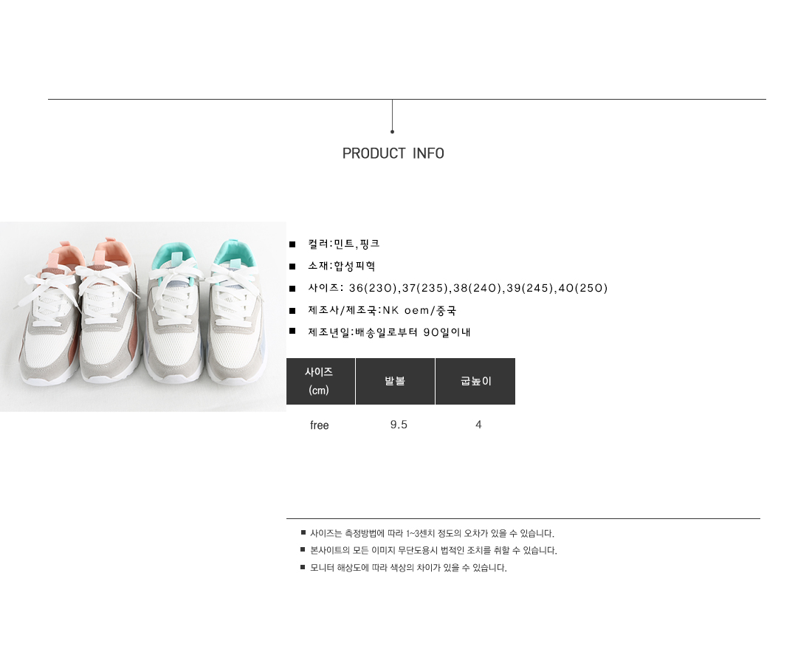Select the 굽높이 column header
812x649 pixels.
(475, 381)
